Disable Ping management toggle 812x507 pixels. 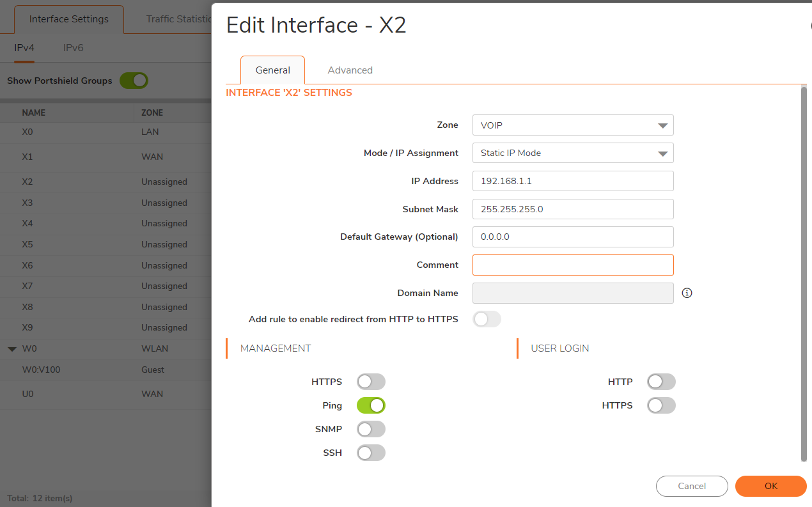click(371, 405)
